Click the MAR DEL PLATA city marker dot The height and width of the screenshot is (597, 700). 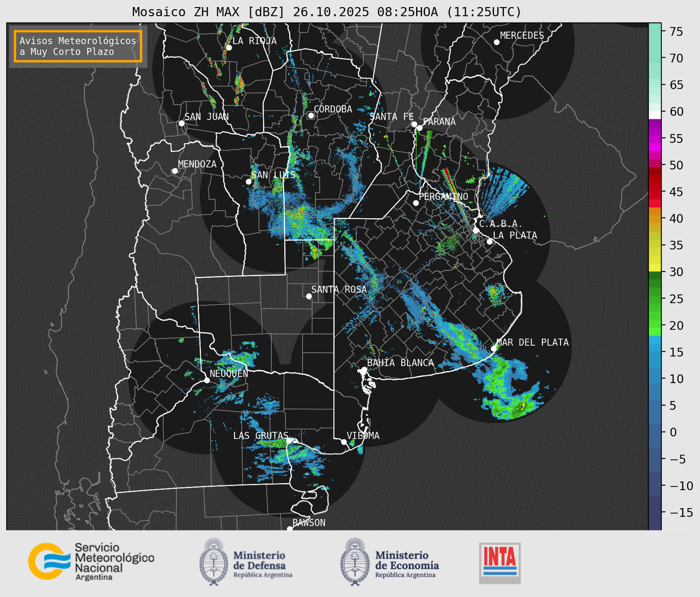click(494, 349)
